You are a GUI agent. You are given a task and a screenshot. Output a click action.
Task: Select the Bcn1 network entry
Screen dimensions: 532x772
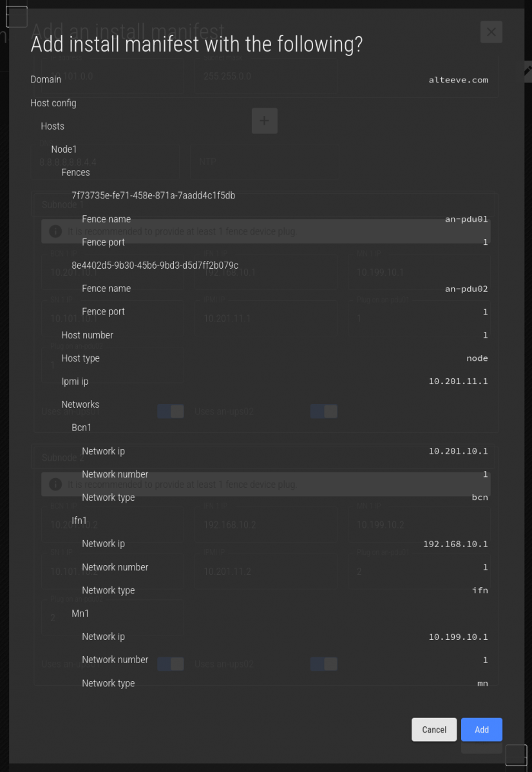(x=83, y=427)
